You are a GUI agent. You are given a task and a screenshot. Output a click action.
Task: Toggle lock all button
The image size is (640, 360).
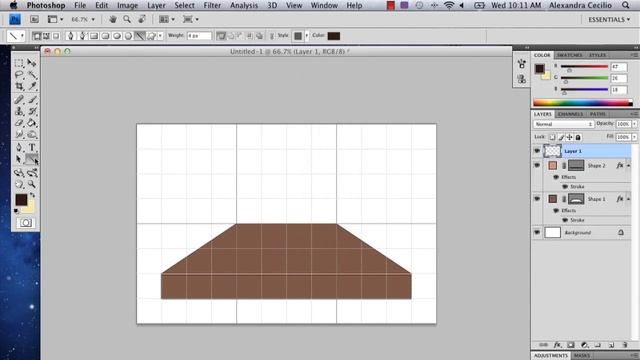[578, 138]
